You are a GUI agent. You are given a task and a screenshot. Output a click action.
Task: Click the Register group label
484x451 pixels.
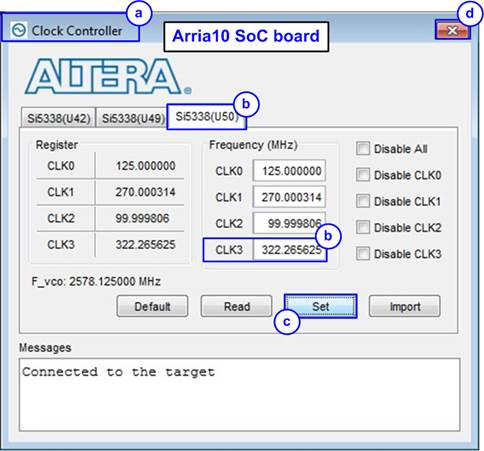(57, 145)
